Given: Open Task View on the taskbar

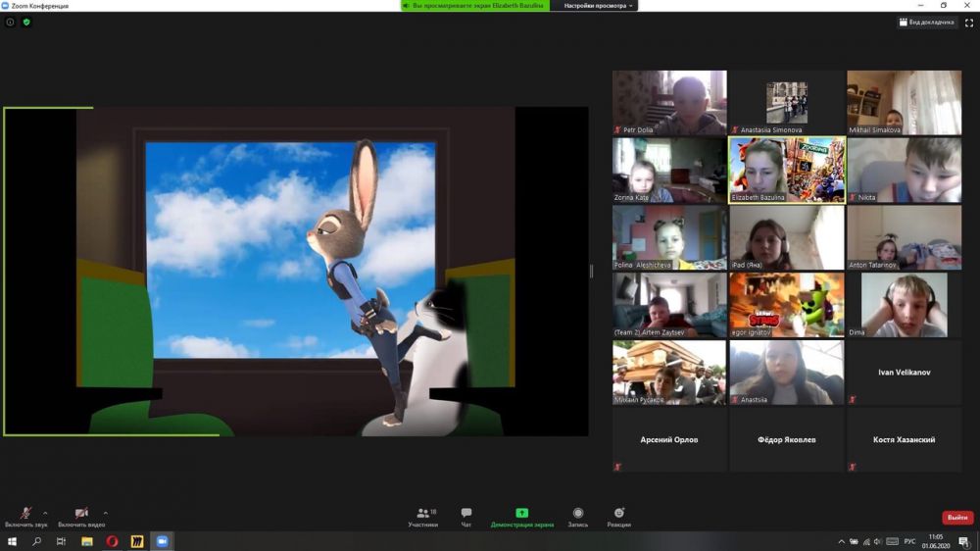Looking at the screenshot, I should (x=61, y=541).
